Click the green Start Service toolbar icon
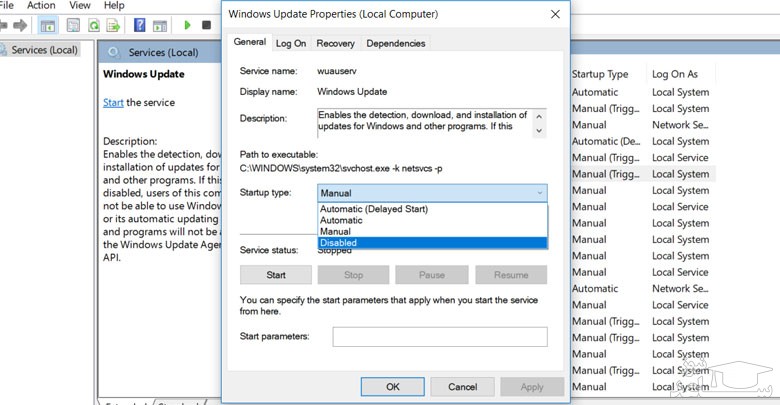This screenshot has height=405, width=780. click(x=186, y=25)
